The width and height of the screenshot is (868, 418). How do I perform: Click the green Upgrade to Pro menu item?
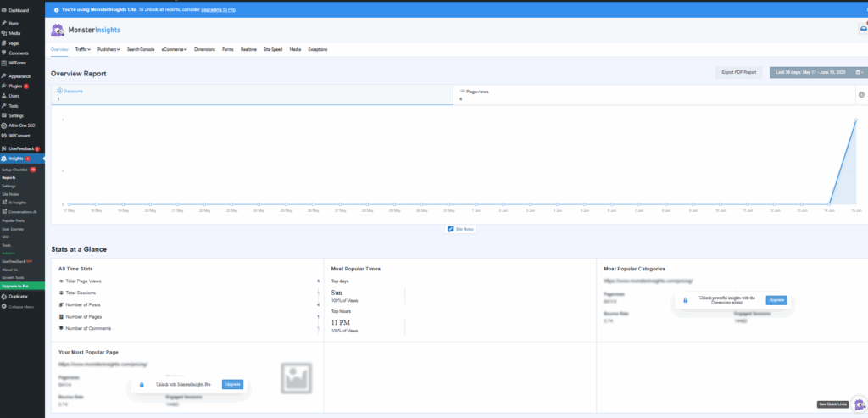click(x=22, y=286)
